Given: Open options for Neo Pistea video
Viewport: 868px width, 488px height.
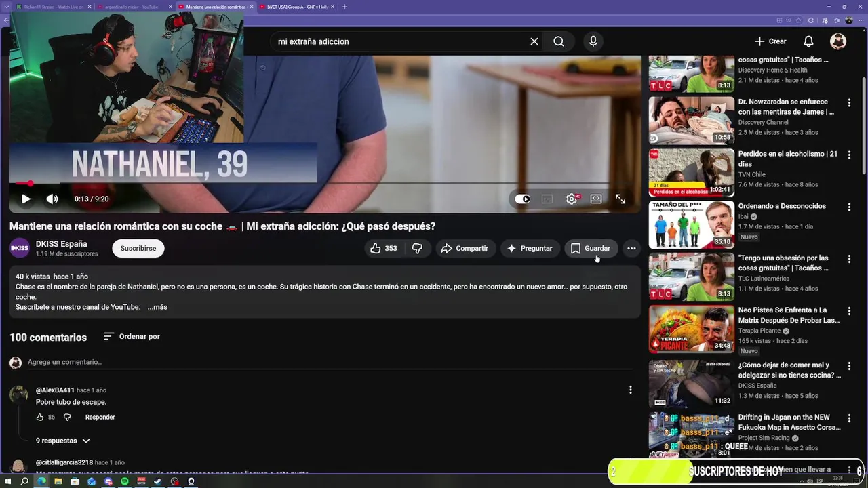Looking at the screenshot, I should (849, 312).
